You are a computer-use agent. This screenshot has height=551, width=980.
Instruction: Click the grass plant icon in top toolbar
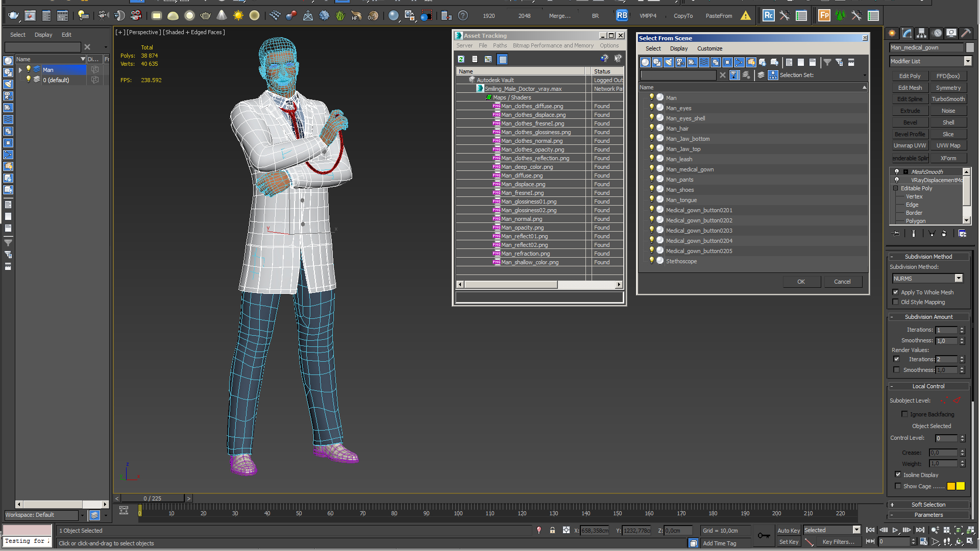coord(340,16)
